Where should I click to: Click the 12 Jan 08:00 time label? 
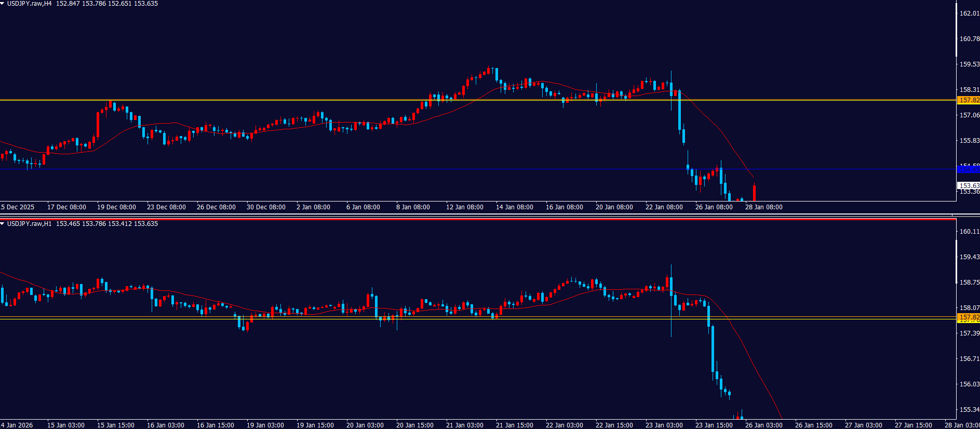[464, 207]
